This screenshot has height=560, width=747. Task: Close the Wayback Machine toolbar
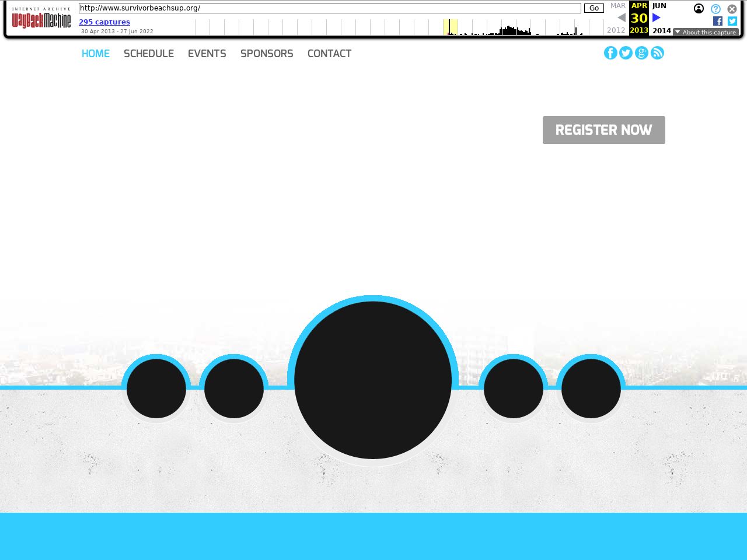tap(732, 9)
